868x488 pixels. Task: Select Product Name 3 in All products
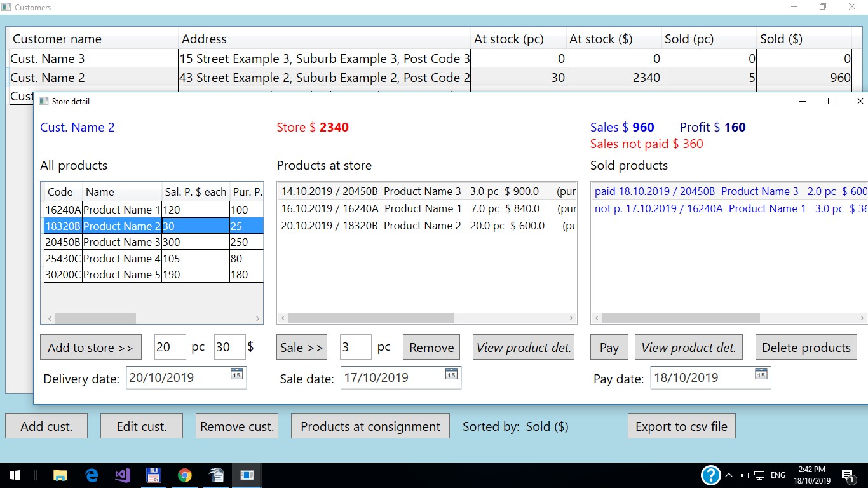point(121,242)
